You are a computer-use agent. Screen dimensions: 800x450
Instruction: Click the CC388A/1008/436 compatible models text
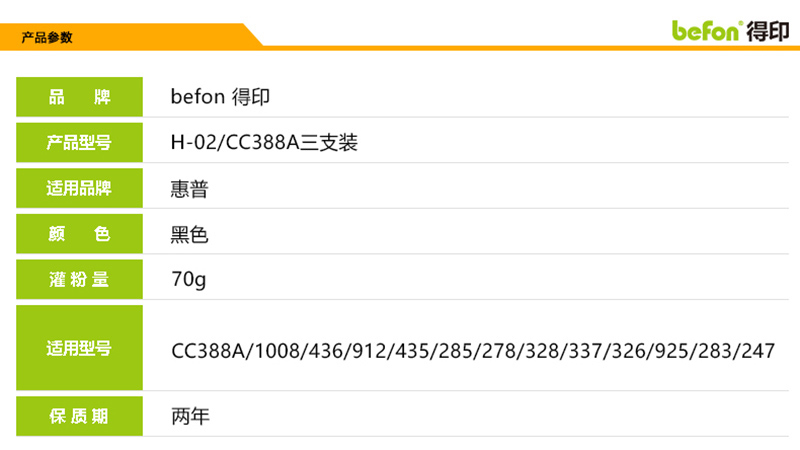click(473, 351)
